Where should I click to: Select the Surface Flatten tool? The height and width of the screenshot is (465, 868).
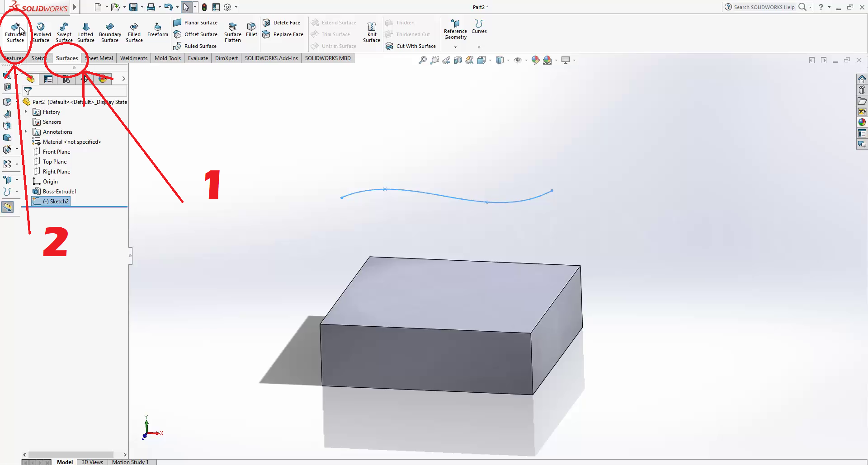click(x=232, y=33)
